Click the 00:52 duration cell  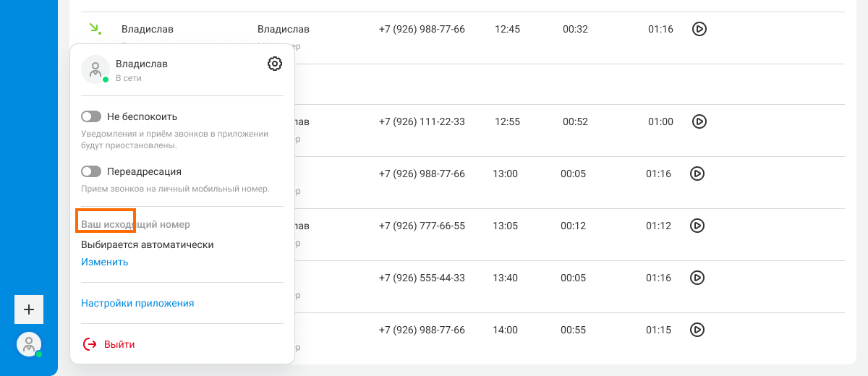(575, 121)
